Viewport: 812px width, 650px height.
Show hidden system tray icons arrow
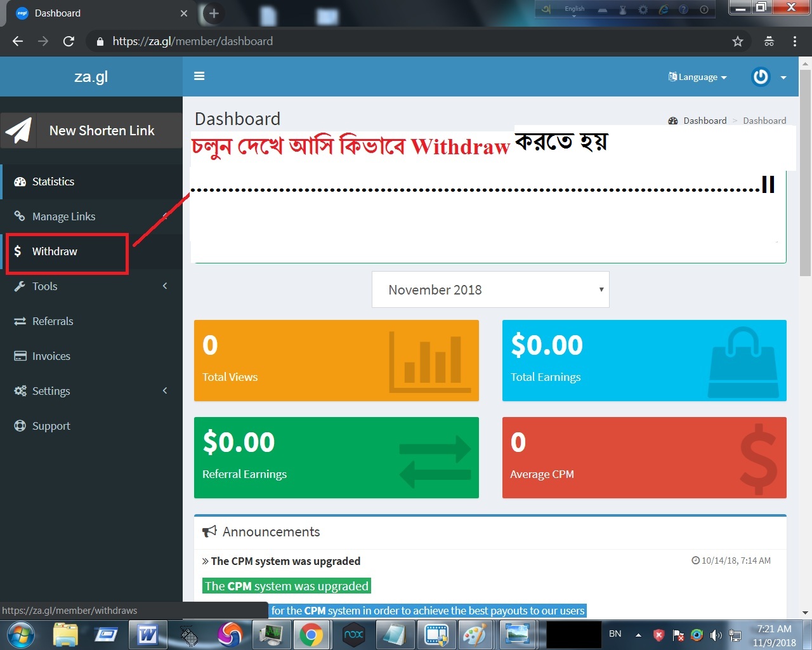tap(639, 635)
